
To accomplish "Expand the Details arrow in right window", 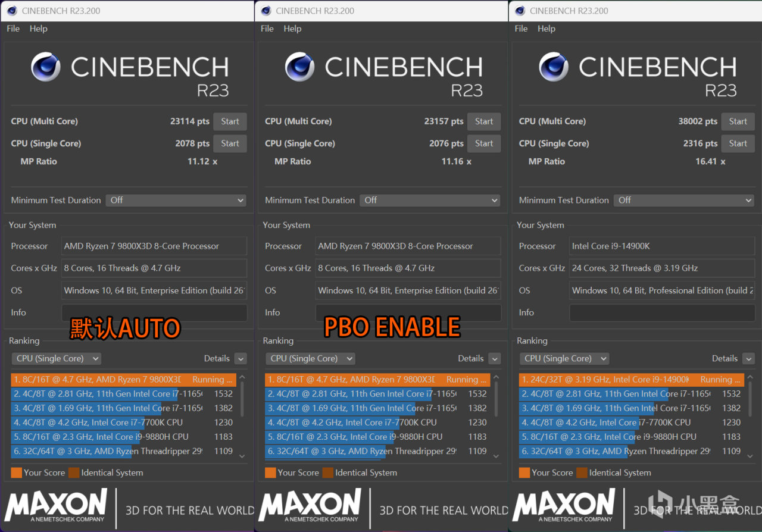I will [x=748, y=358].
